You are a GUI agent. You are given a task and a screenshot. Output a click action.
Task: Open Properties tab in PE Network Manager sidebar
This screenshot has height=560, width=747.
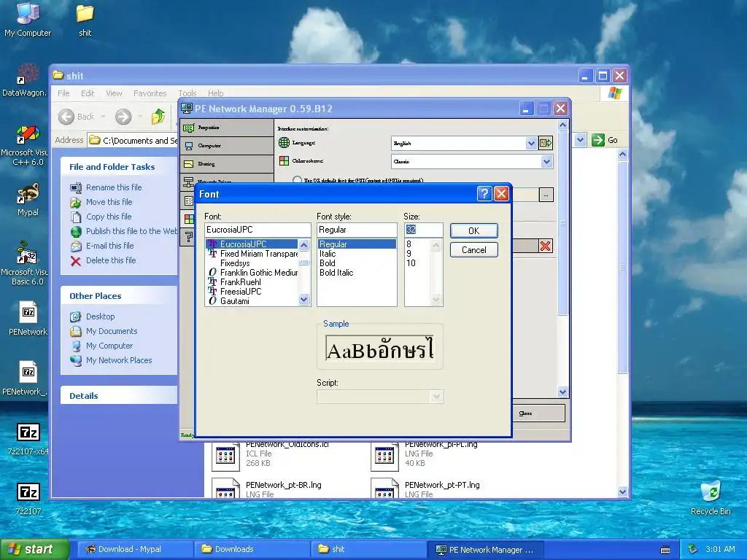227,128
